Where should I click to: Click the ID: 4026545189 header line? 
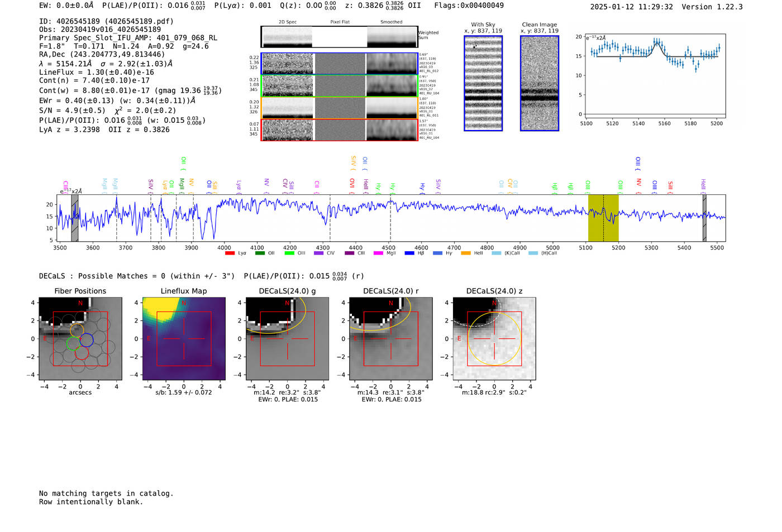pyautogui.click(x=106, y=21)
